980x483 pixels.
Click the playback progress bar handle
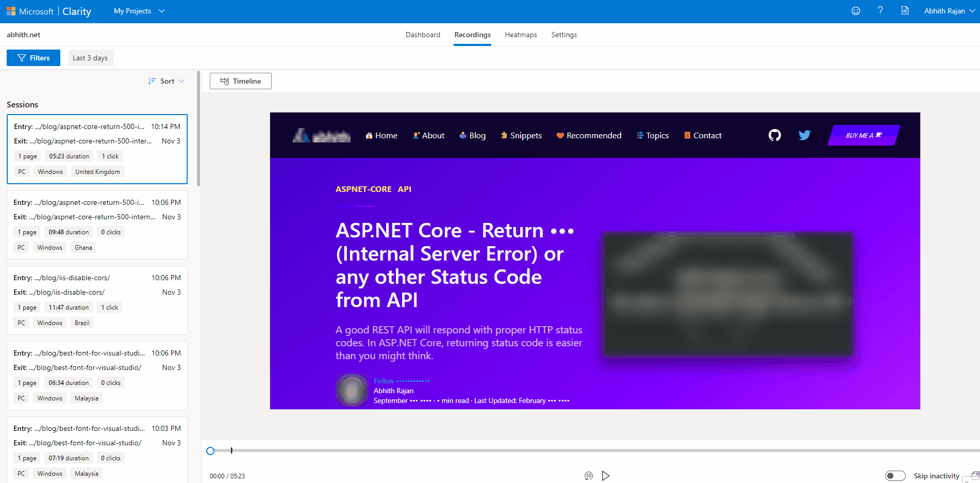[210, 451]
